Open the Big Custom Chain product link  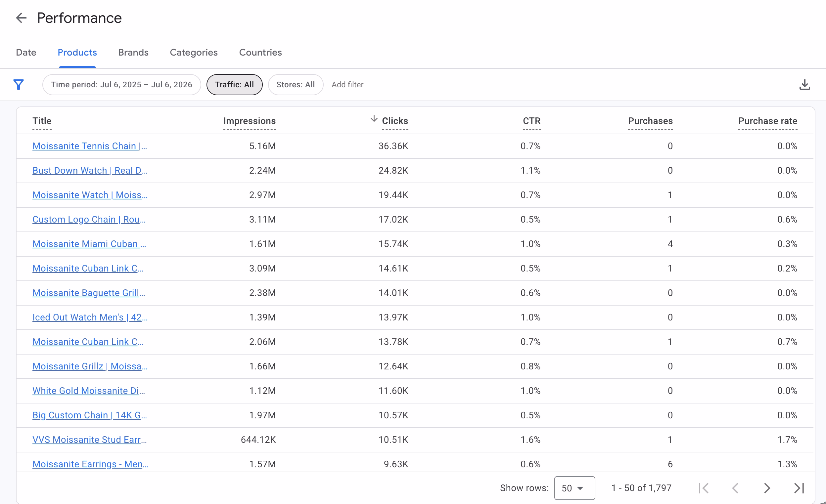(x=89, y=415)
